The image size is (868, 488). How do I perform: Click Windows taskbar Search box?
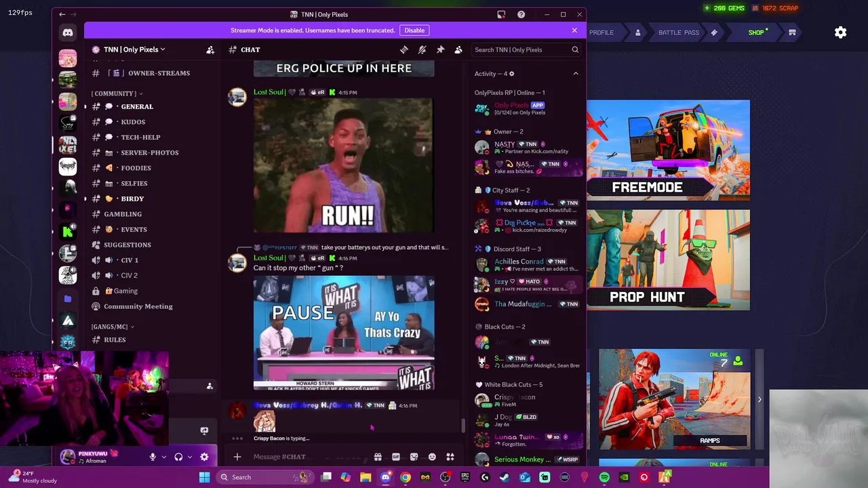click(264, 477)
